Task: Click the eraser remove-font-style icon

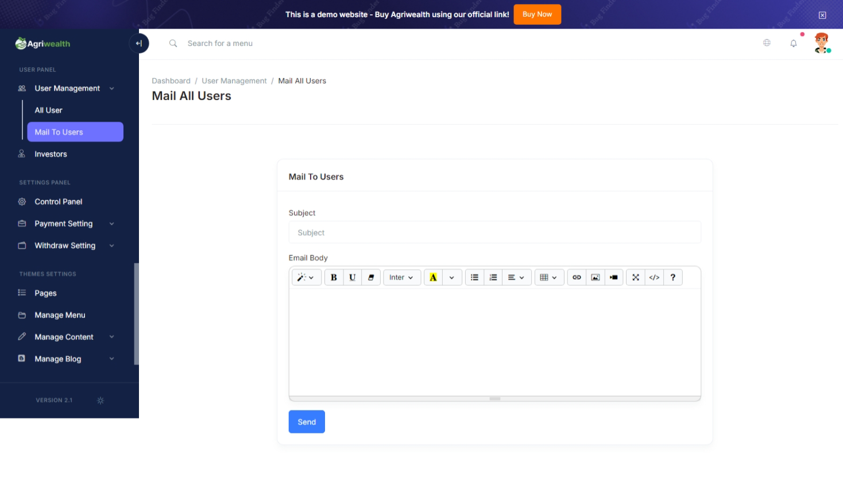Action: (x=371, y=277)
